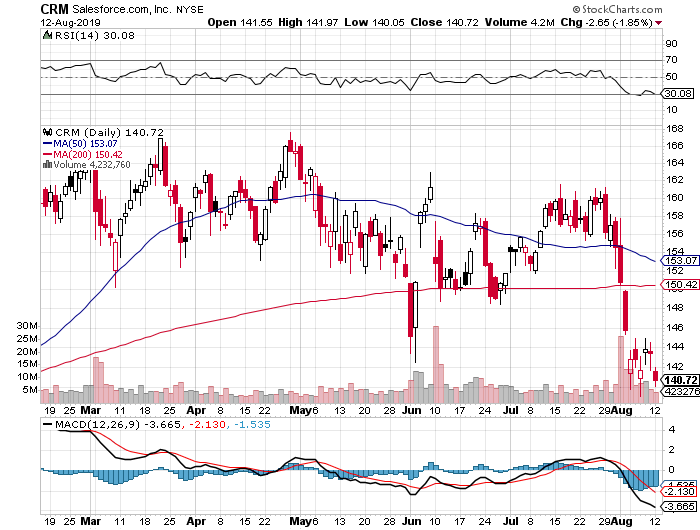Click the Jul label beneath the MACD panel

(511, 521)
